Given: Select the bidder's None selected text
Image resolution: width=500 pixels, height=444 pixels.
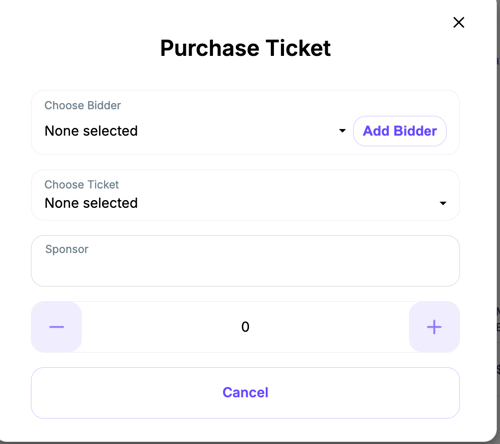Looking at the screenshot, I should pyautogui.click(x=91, y=131).
